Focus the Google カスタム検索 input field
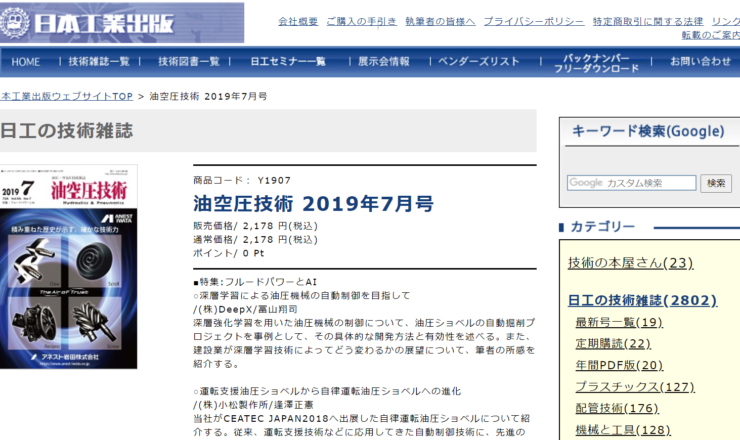 click(631, 183)
